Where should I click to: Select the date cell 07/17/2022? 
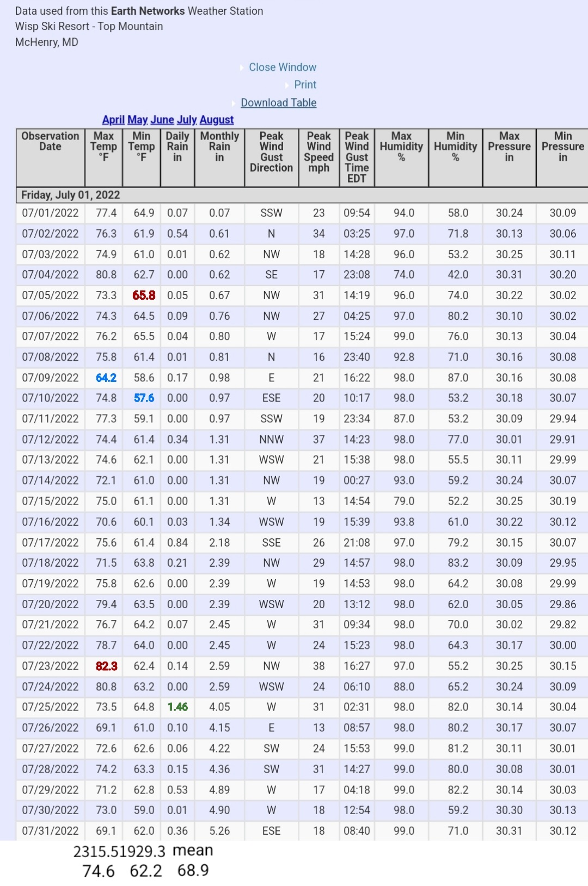50,543
